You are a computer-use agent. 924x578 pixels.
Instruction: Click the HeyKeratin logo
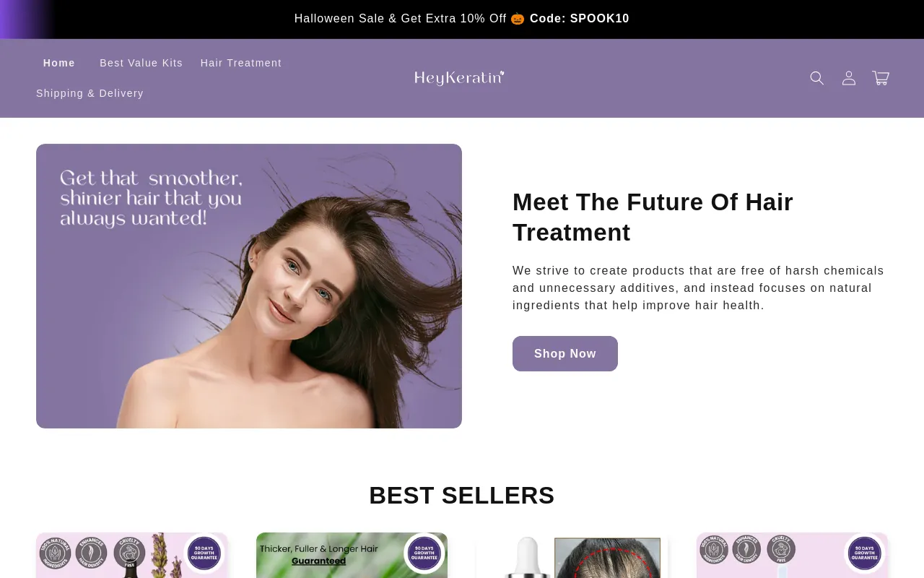pos(459,78)
